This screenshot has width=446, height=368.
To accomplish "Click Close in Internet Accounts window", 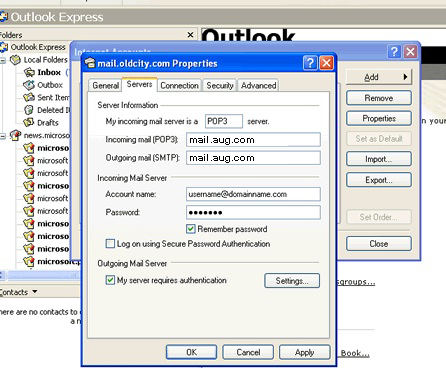I will pos(379,244).
